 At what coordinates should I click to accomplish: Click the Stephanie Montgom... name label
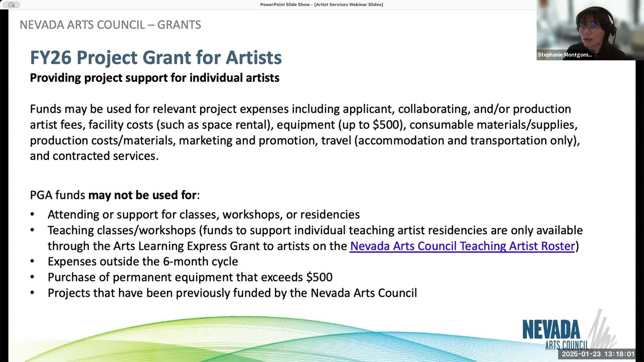tap(565, 55)
